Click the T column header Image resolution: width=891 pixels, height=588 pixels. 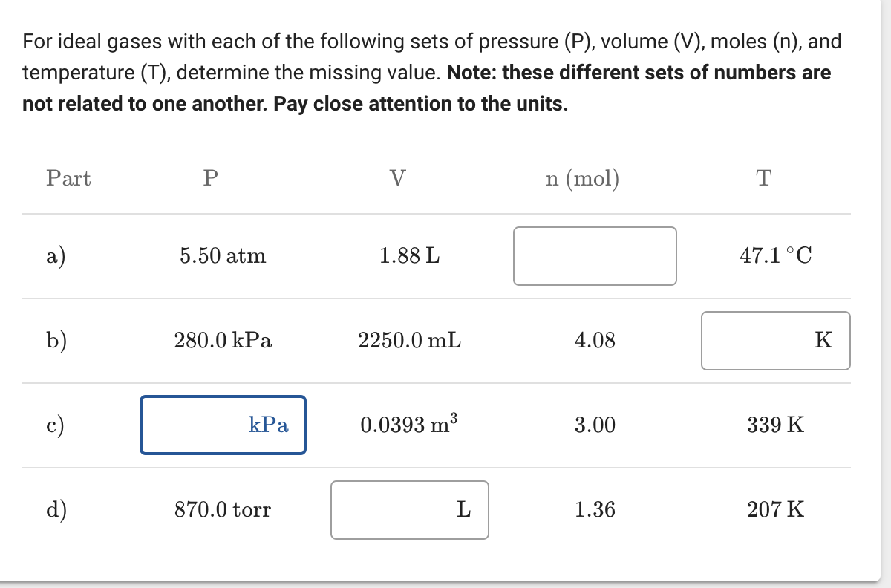(x=764, y=178)
